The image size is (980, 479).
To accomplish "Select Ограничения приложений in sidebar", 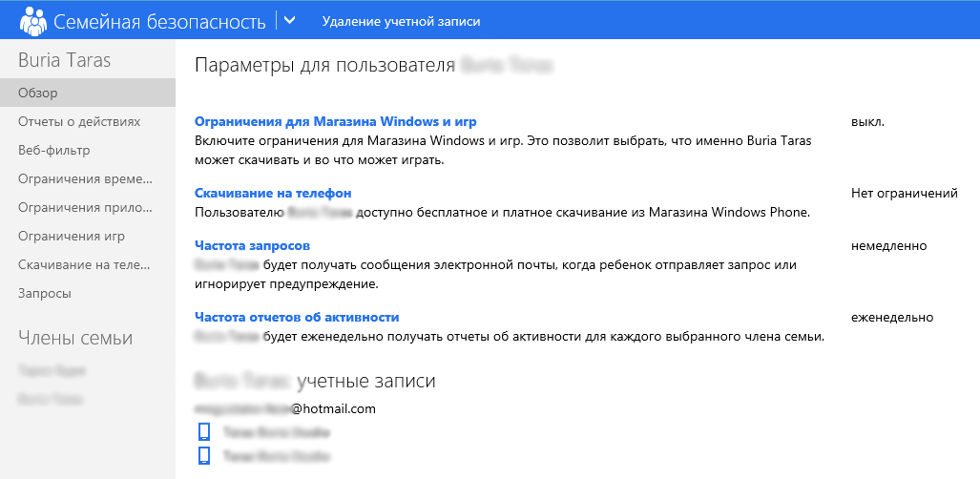I will point(88,208).
